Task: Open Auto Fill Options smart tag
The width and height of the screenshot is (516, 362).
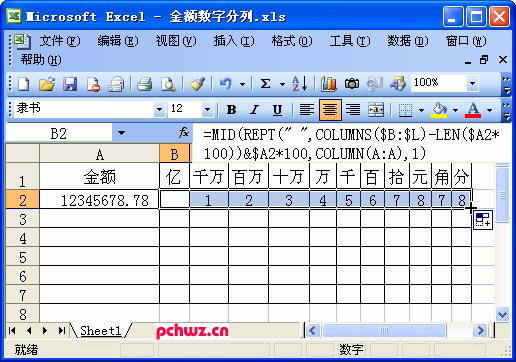Action: coord(483,220)
